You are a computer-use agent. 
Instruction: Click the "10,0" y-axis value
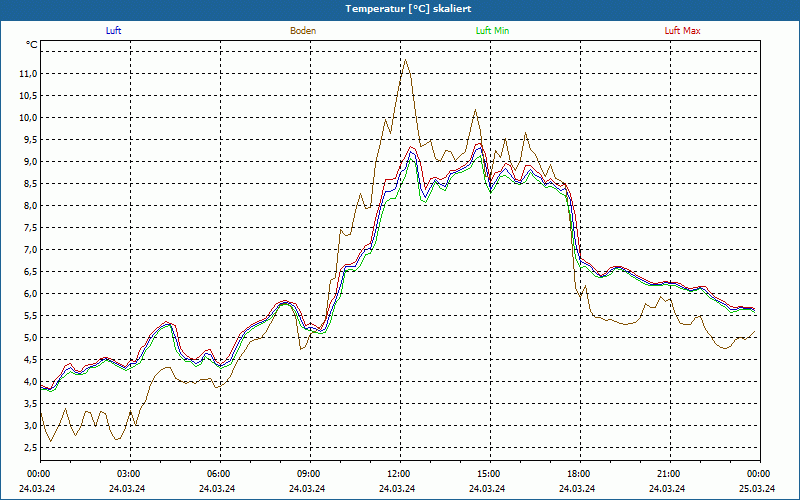click(29, 117)
